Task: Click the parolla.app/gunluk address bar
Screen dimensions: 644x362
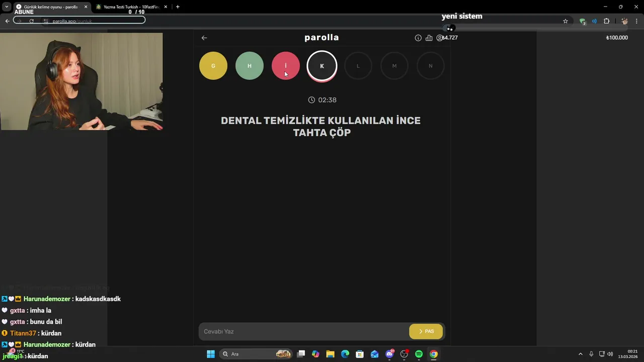Action: click(302, 21)
